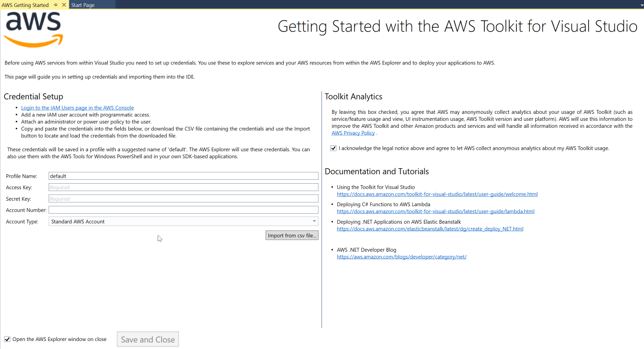This screenshot has height=349, width=644.
Task: Focus the Access Key field
Action: coord(184,187)
